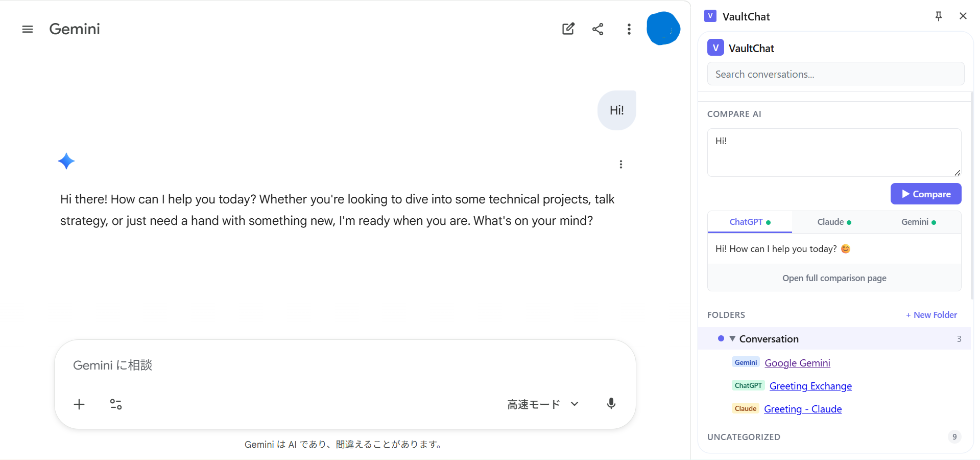Image resolution: width=980 pixels, height=460 pixels.
Task: Open the Gemini share icon
Action: tap(598, 29)
